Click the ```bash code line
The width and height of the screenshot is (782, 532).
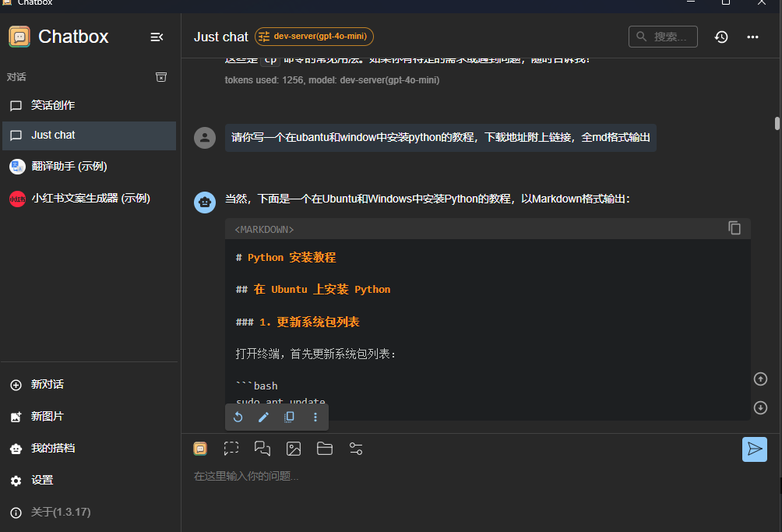click(257, 386)
